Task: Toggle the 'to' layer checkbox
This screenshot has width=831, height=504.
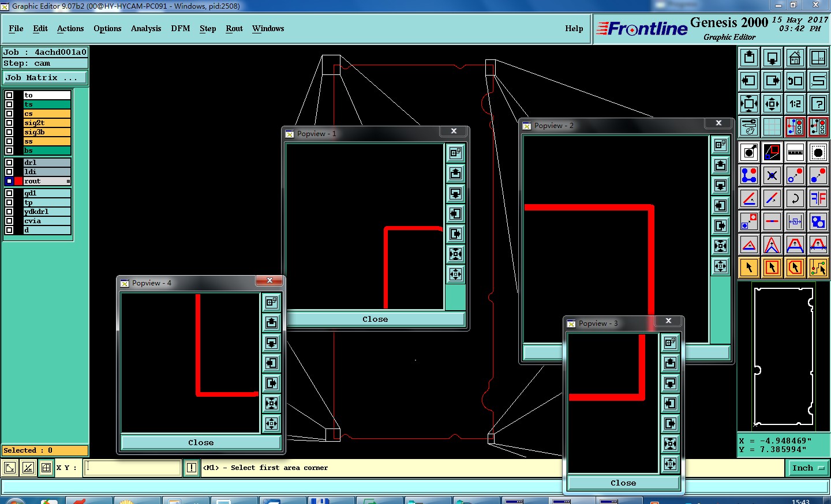Action: tap(9, 95)
